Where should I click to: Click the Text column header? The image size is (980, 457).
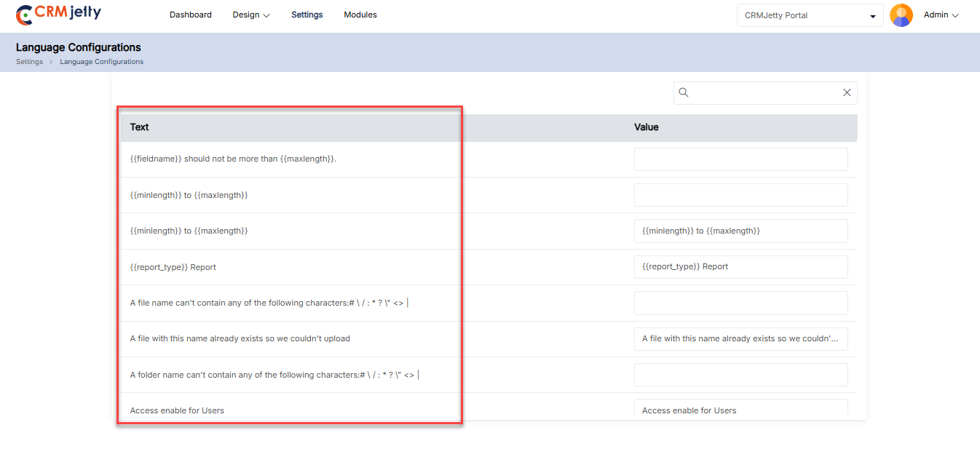click(139, 127)
